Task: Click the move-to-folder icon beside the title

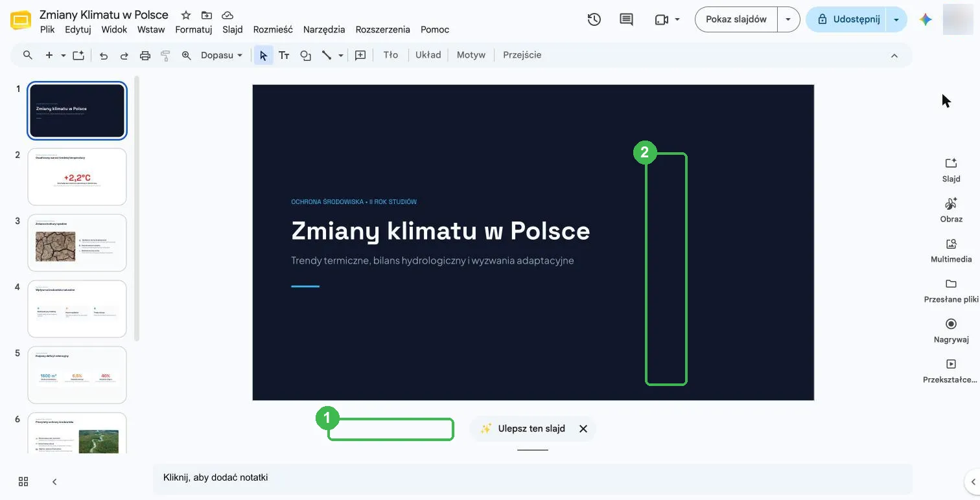Action: coord(207,15)
